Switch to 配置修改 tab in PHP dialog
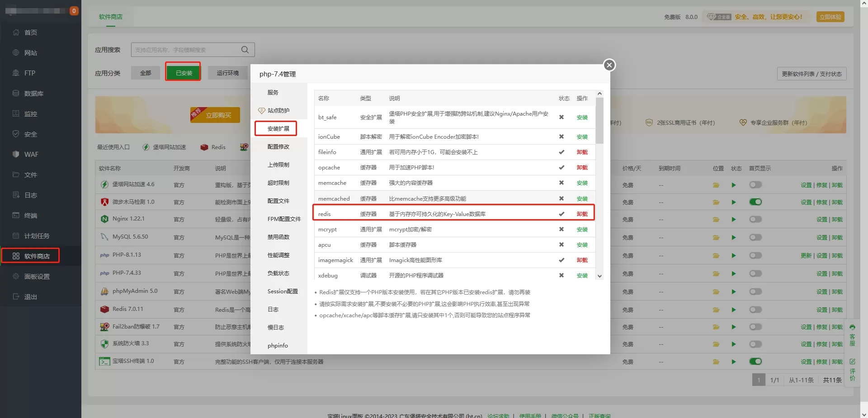The image size is (868, 418). (x=278, y=147)
